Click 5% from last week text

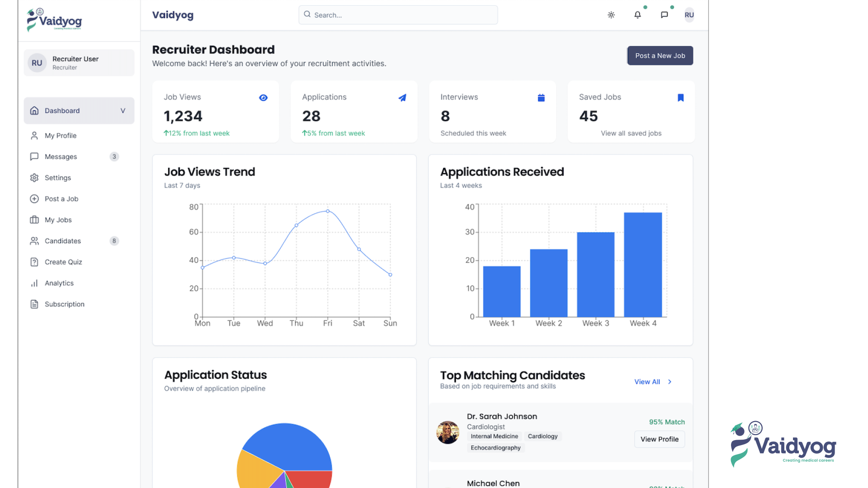pos(334,133)
